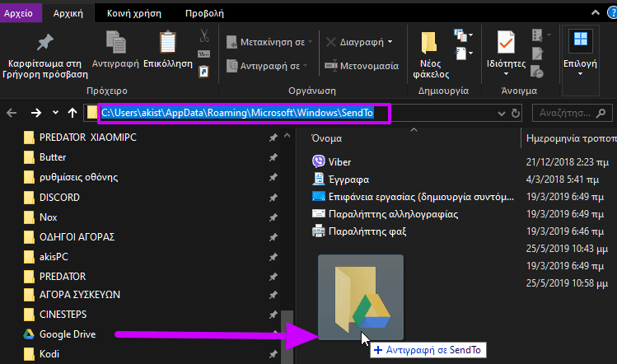617x364 pixels.
Task: Select the Έγγραφα item in the file list
Action: click(341, 180)
